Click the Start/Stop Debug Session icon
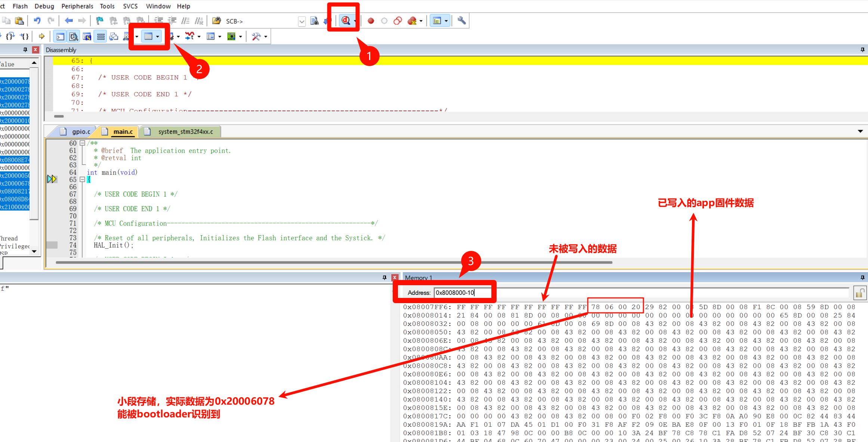The height and width of the screenshot is (442, 868). (345, 21)
